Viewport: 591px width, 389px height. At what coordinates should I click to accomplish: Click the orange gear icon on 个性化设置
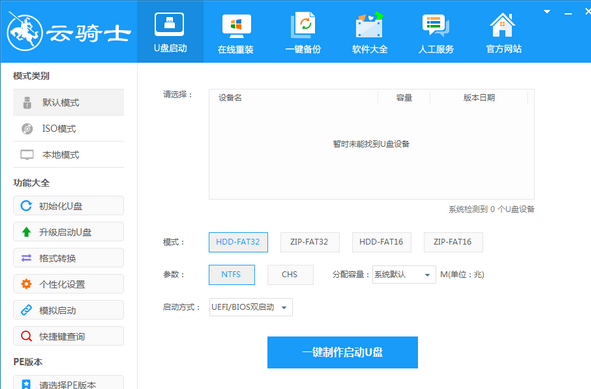pos(26,284)
